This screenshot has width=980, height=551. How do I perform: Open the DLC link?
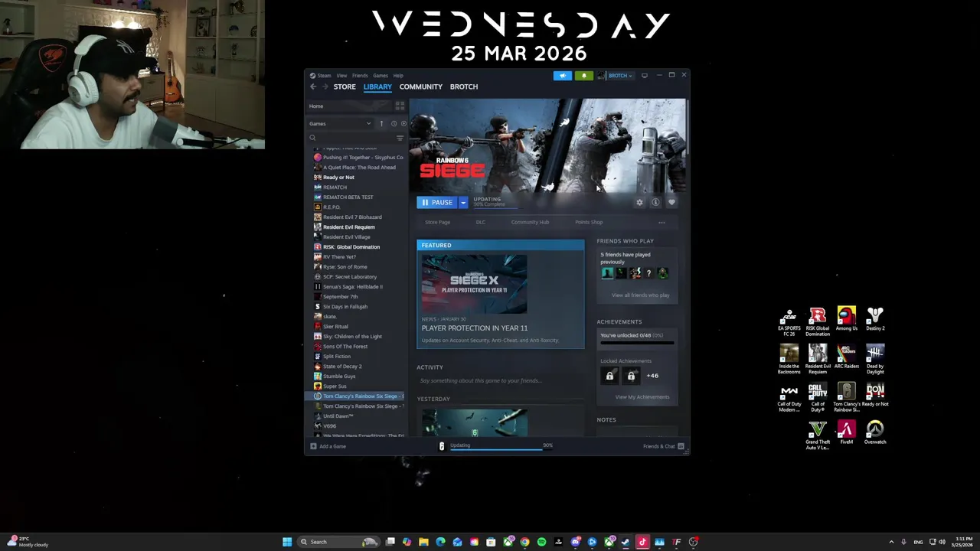(x=481, y=223)
